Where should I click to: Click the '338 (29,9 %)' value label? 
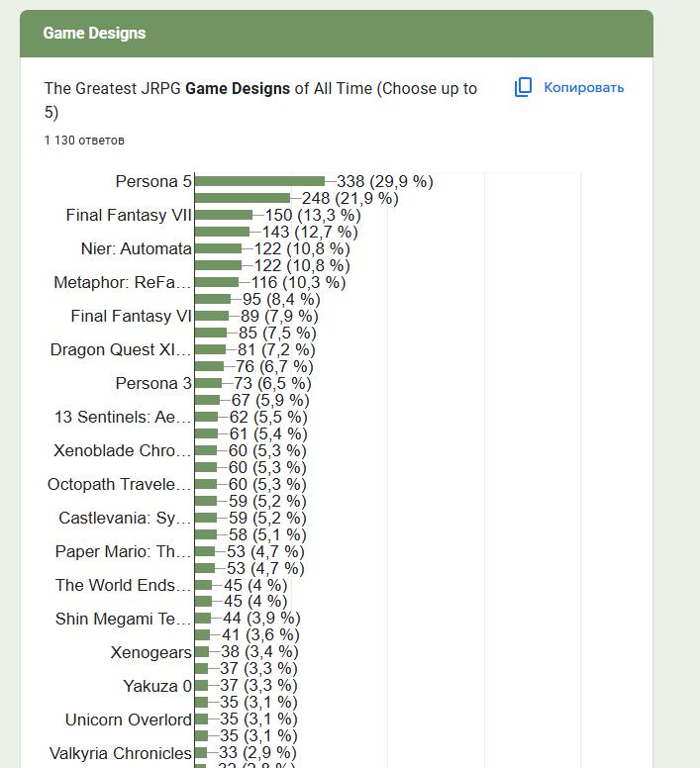coord(385,182)
